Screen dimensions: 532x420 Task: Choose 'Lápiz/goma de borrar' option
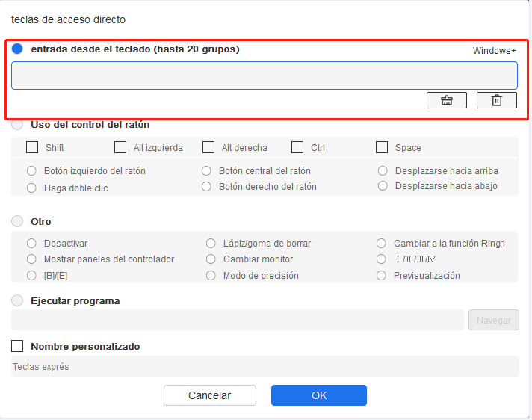211,244
